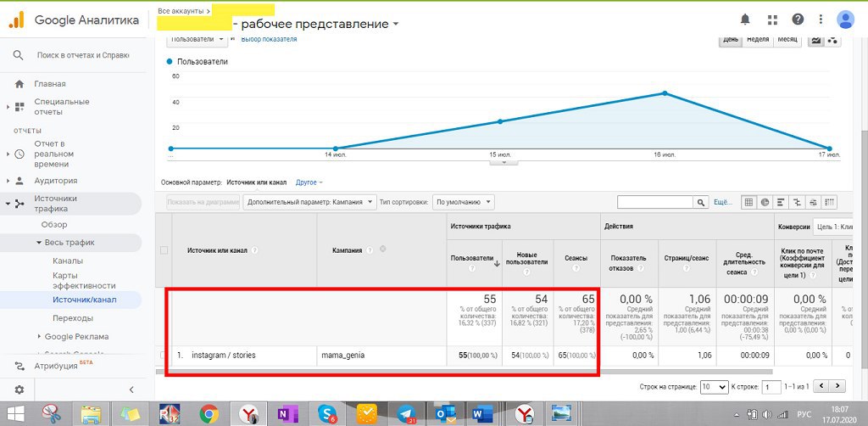Open Skype from the taskbar

point(327,413)
